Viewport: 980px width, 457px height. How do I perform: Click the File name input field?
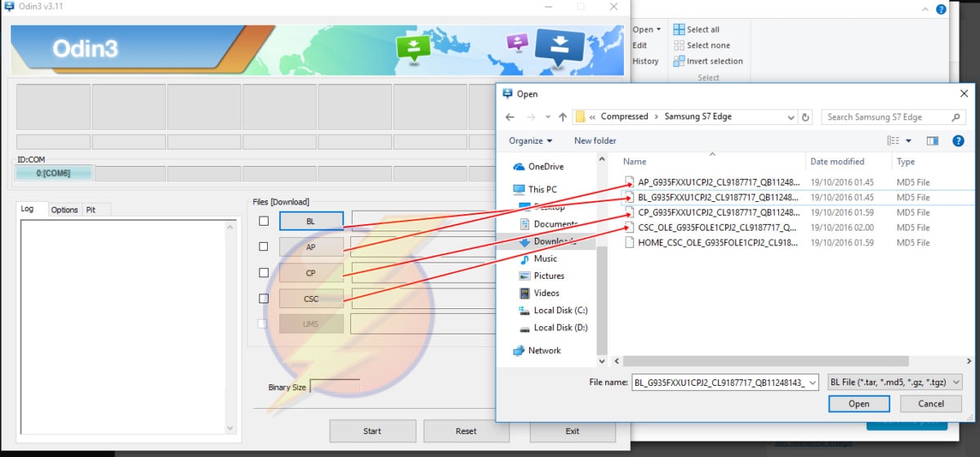(x=719, y=382)
